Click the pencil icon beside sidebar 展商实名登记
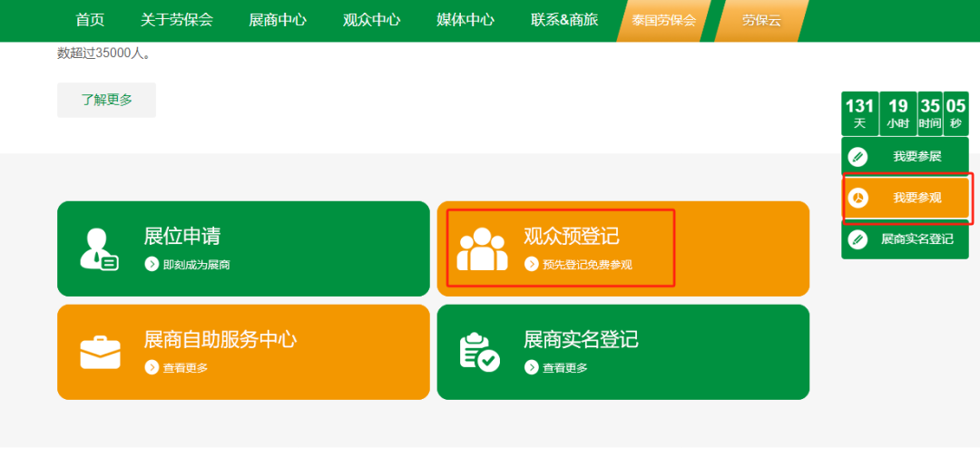 (858, 239)
